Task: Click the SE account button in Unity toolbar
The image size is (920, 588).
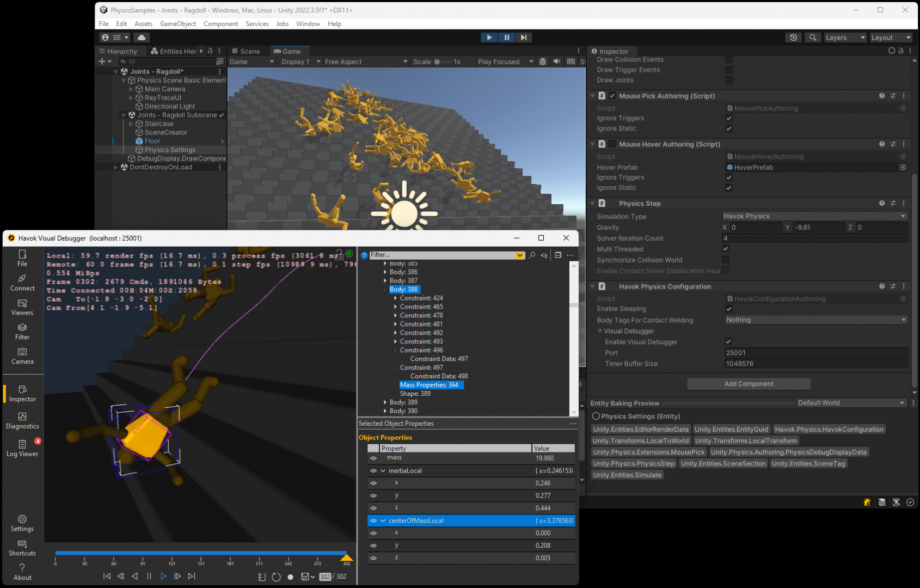Action: click(x=115, y=38)
